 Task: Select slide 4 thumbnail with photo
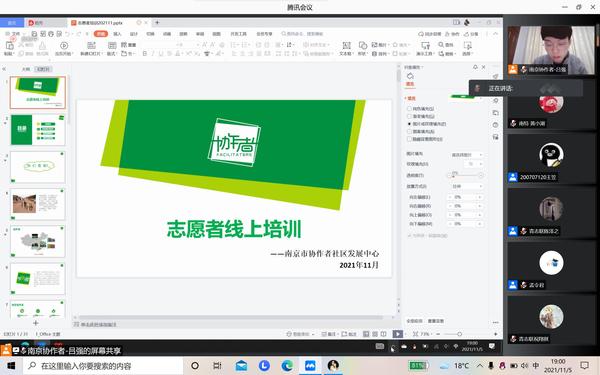(38, 204)
